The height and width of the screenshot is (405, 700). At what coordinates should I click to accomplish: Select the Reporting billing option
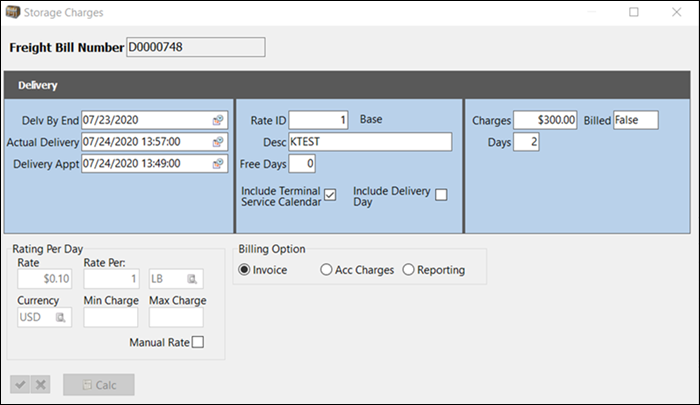click(x=408, y=270)
